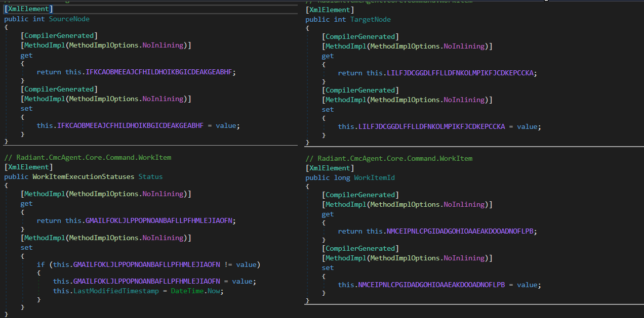Screen dimensions: 644x318
Task: Open the WorkItemExecutionStatuses type reference
Action: click(83, 176)
